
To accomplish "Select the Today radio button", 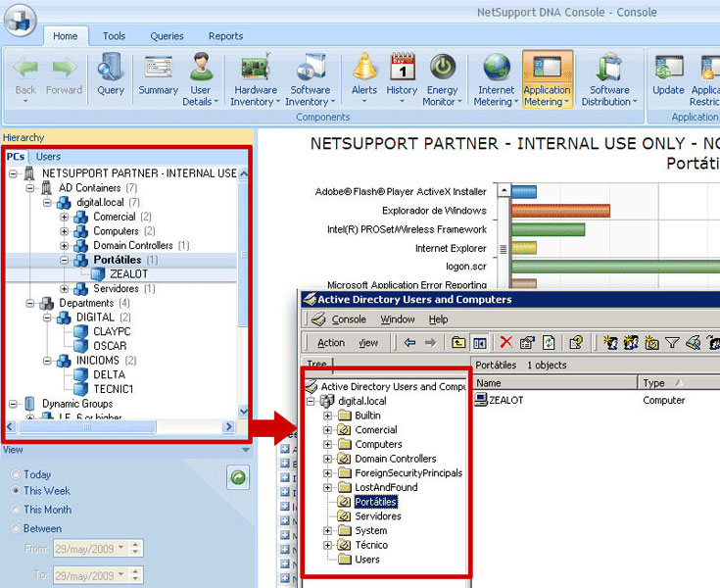I will (16, 474).
